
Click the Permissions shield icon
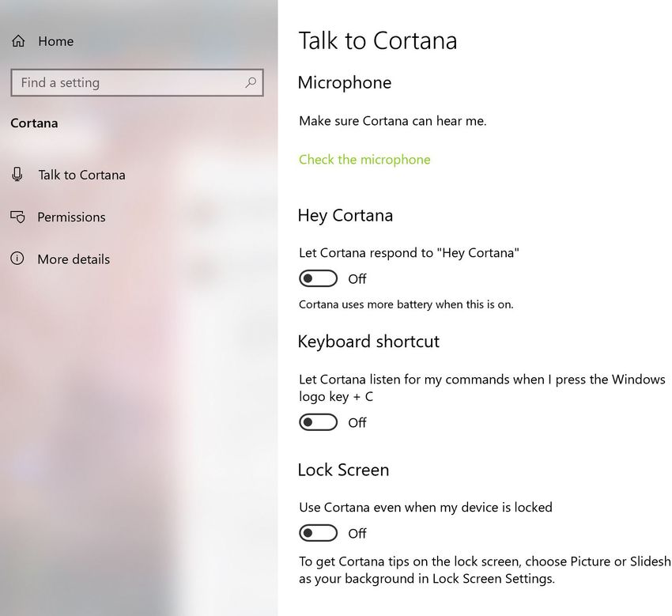(x=17, y=217)
